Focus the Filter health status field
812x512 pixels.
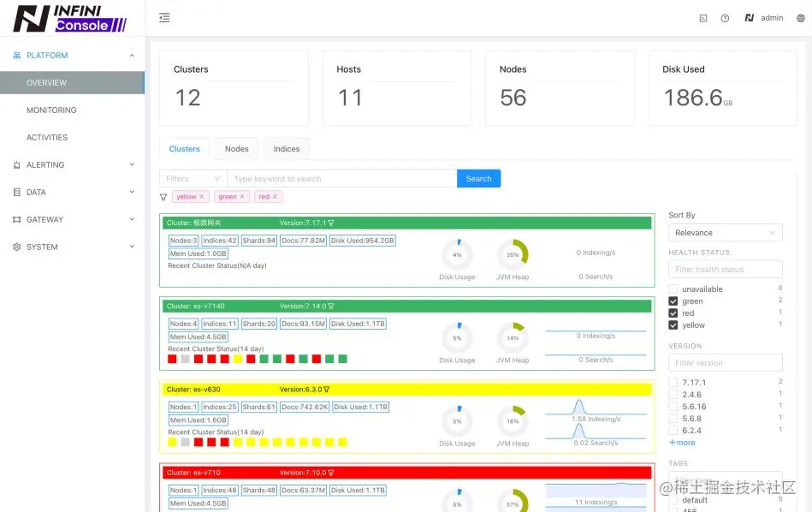pyautogui.click(x=725, y=270)
